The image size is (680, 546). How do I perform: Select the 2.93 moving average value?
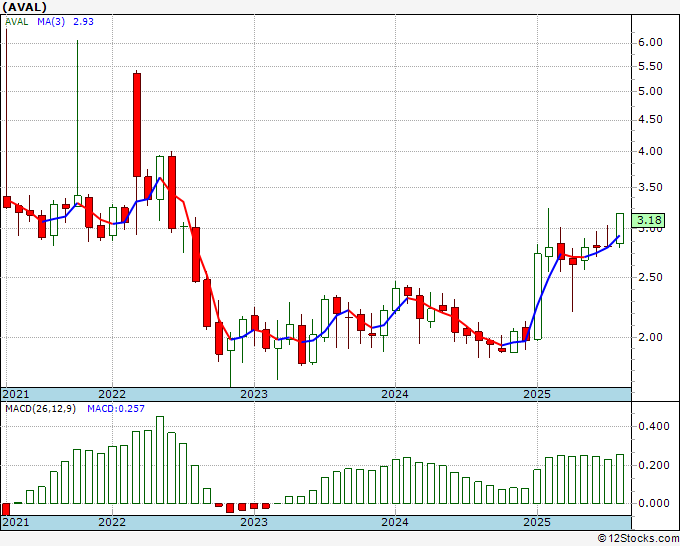point(83,22)
